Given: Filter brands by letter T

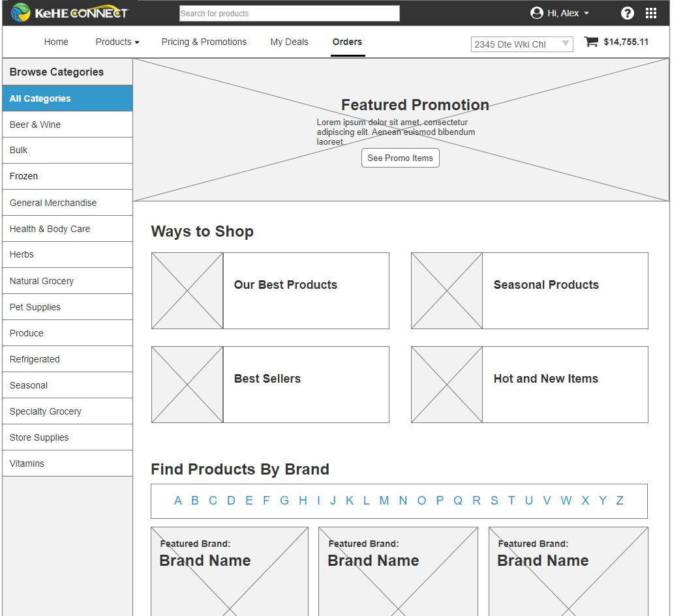Looking at the screenshot, I should click(x=511, y=501).
